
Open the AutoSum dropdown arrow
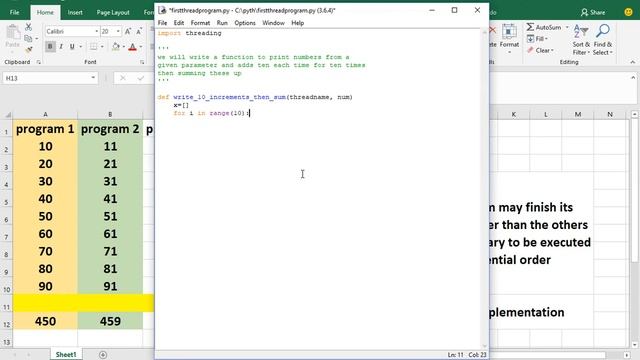[567, 27]
